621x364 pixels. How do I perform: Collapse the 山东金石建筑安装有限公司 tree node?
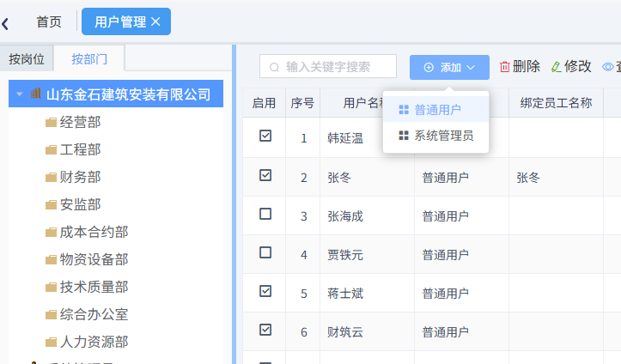[19, 94]
